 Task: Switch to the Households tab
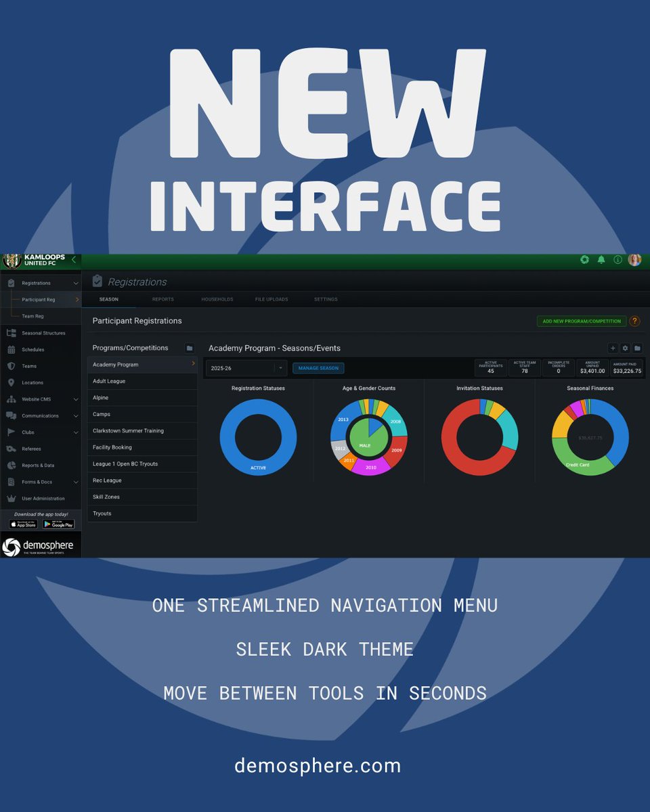[x=217, y=299]
